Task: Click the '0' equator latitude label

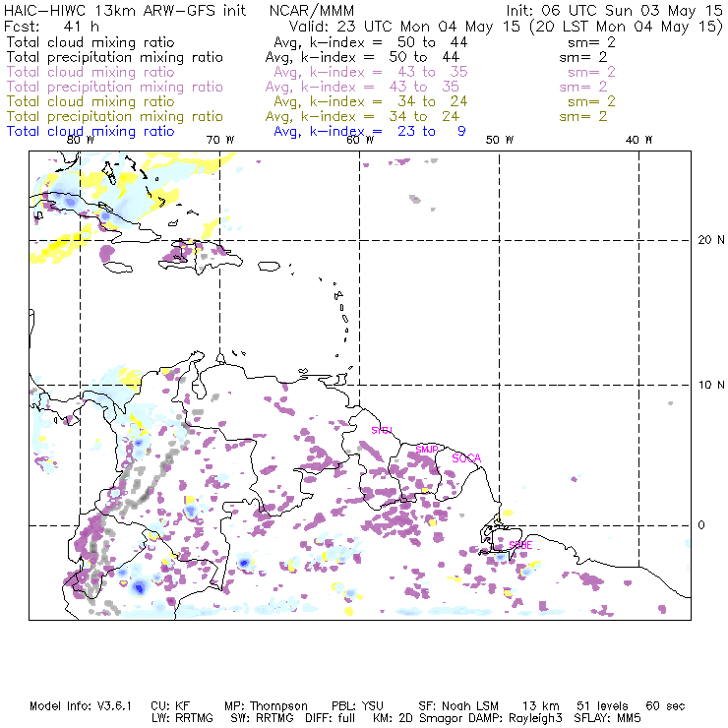Action: [701, 525]
